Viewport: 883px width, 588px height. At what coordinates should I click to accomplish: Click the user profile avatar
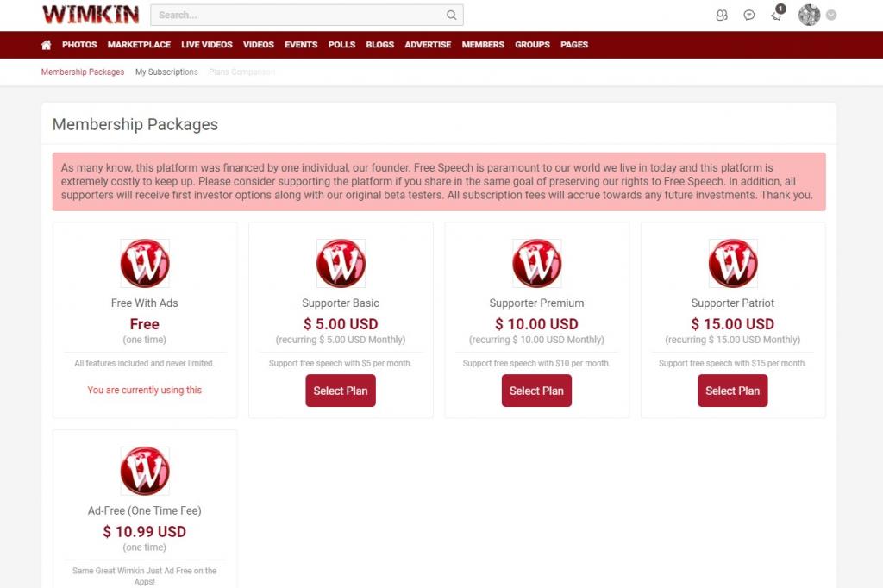click(809, 15)
